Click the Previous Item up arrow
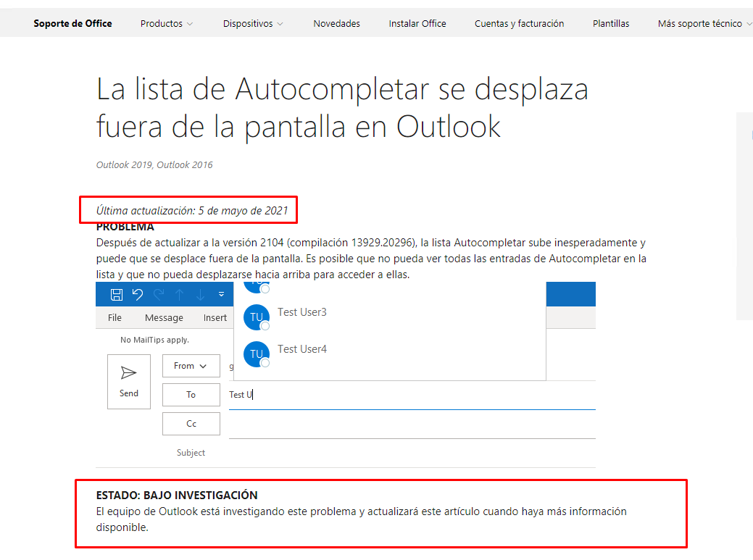This screenshot has width=753, height=560. click(180, 295)
